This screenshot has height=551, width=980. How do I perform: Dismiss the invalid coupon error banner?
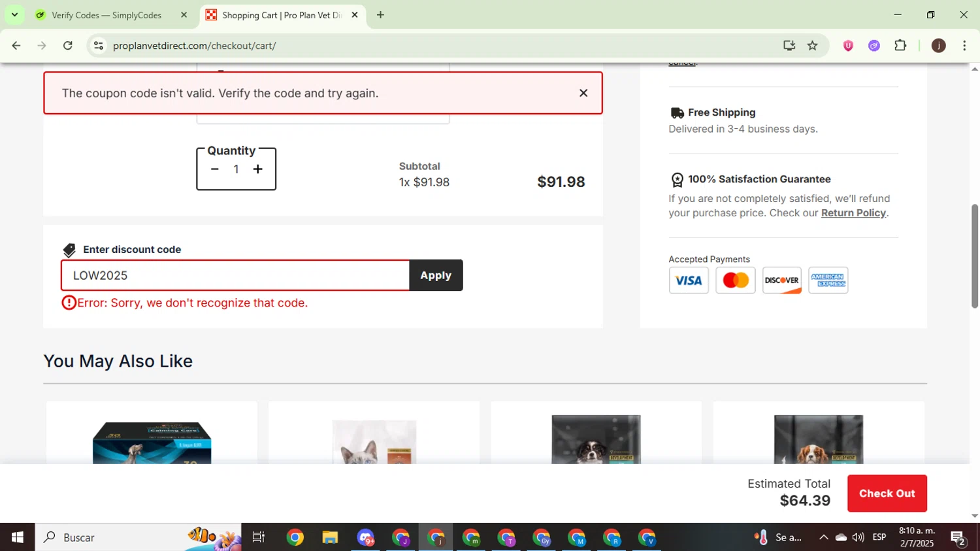(x=583, y=93)
